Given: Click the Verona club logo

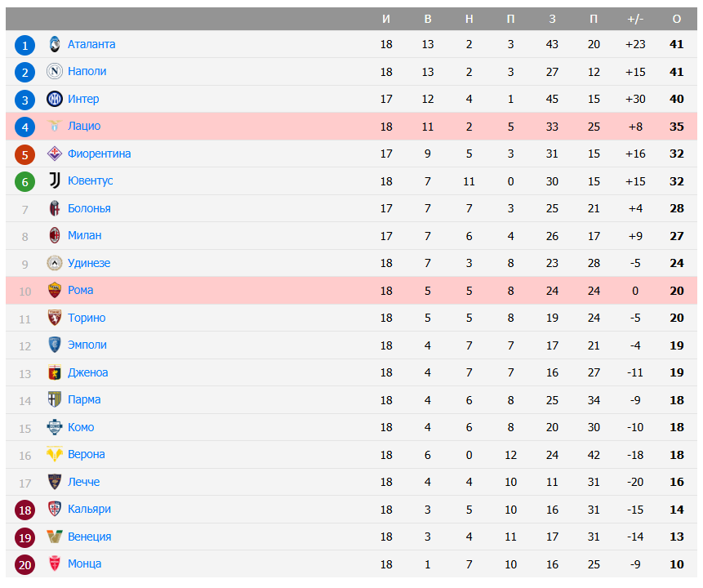Looking at the screenshot, I should tap(55, 454).
